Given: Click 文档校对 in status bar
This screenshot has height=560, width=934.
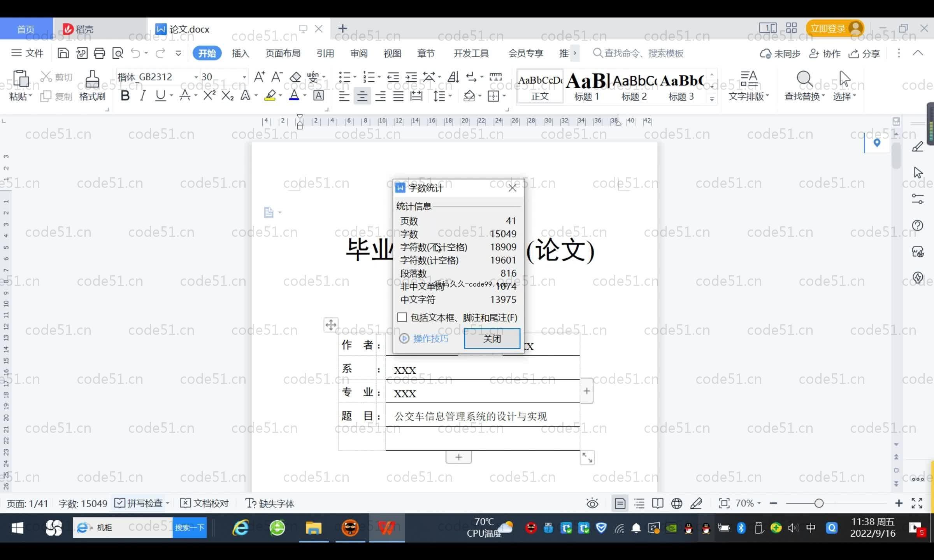Looking at the screenshot, I should tap(205, 503).
